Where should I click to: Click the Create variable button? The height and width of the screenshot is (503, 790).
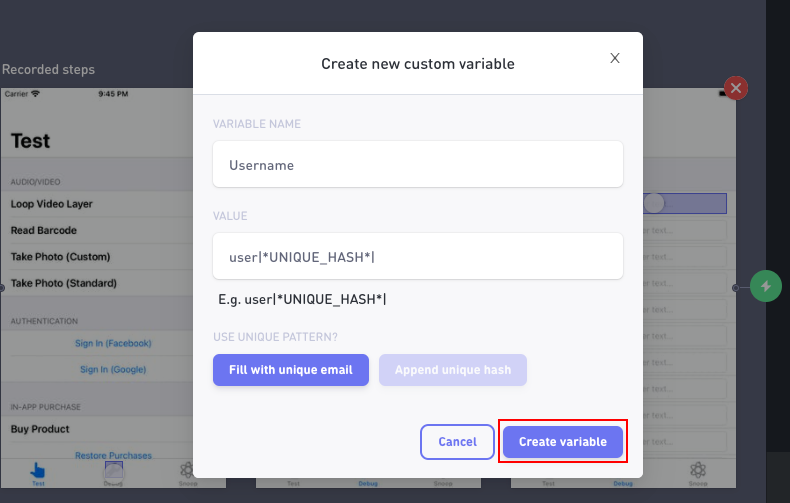[x=563, y=442]
